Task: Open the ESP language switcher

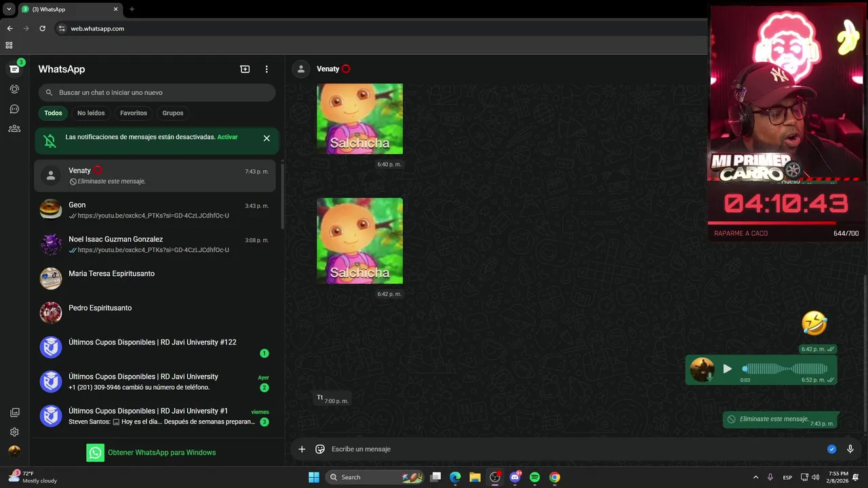Action: pyautogui.click(x=787, y=477)
